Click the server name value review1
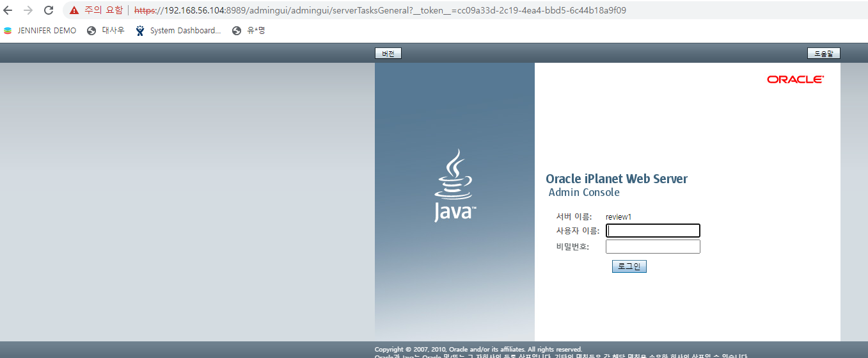868x358 pixels. 619,217
